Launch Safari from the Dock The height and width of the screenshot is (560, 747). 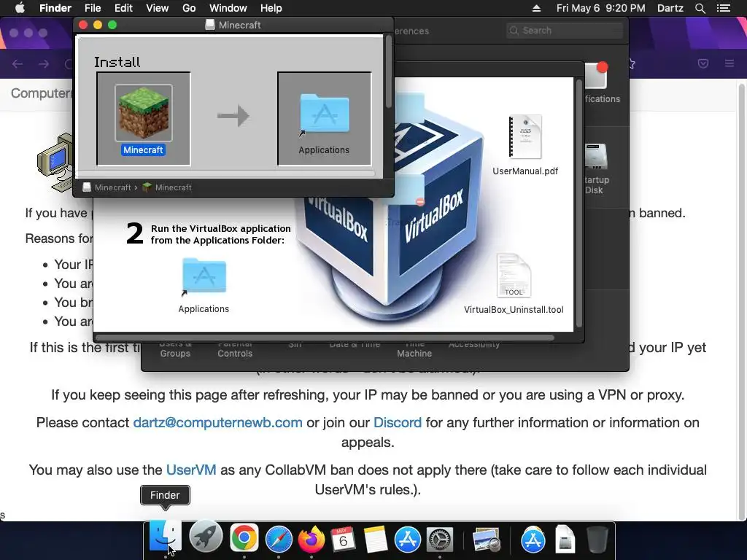279,539
